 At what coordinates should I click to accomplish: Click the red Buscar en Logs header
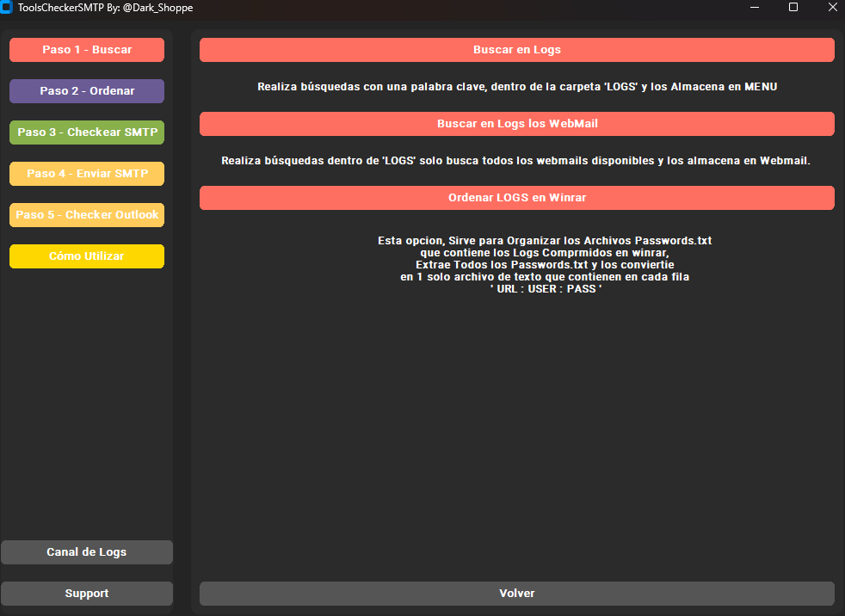click(x=516, y=50)
